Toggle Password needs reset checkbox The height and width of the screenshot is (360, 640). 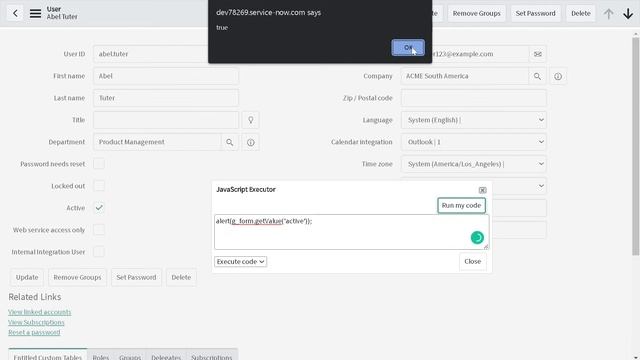coord(99,164)
